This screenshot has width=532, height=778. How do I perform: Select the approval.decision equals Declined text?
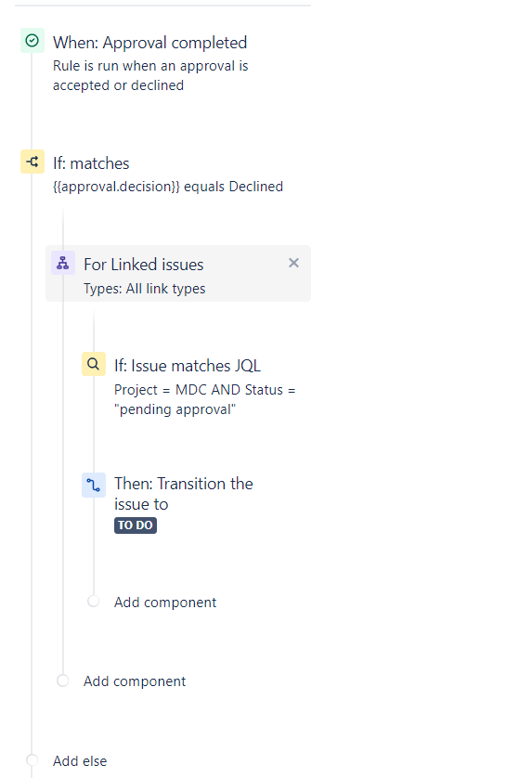coord(168,187)
